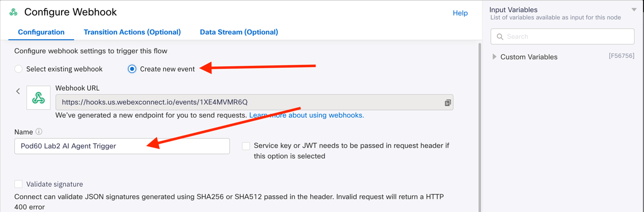Click the webhook icon tile beside URL
Image resolution: width=644 pixels, height=212 pixels.
[38, 98]
